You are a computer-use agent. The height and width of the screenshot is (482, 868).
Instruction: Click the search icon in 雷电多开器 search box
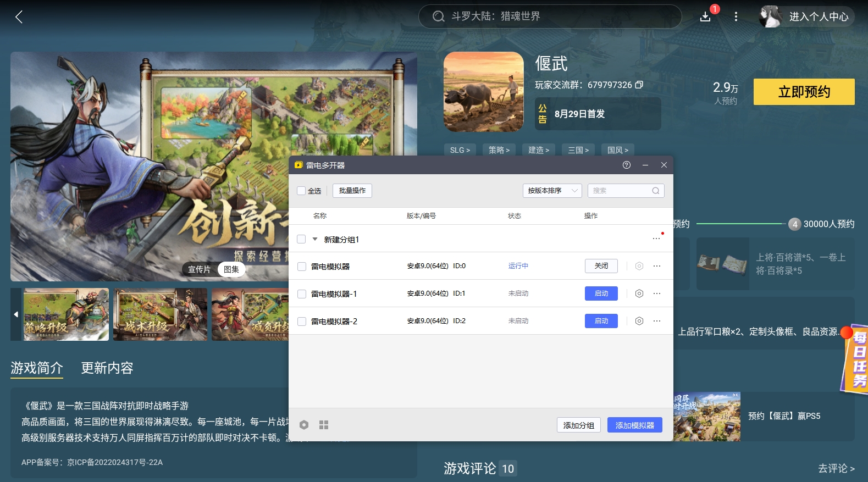coord(656,191)
